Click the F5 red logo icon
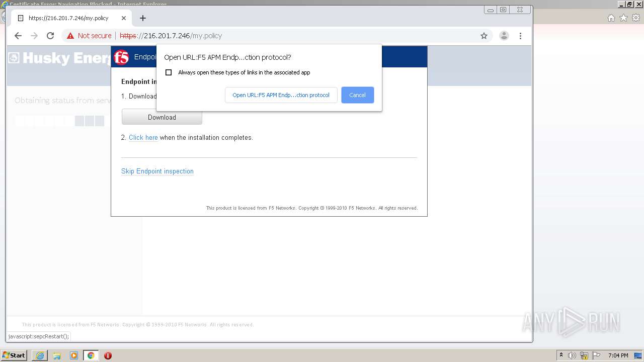This screenshot has height=362, width=644. 121,57
